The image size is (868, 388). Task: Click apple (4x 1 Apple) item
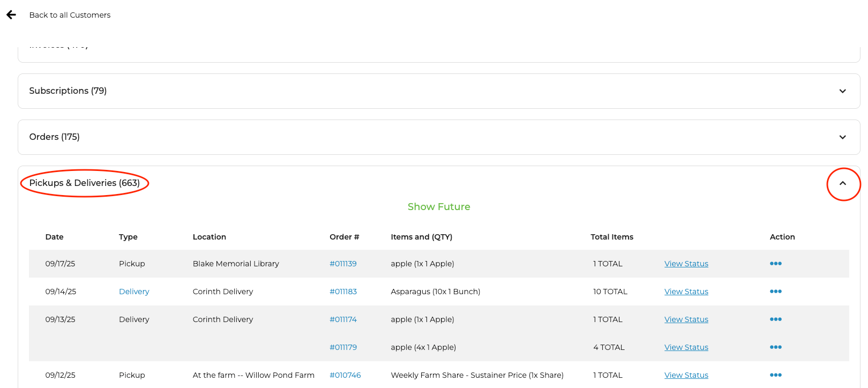tap(423, 347)
